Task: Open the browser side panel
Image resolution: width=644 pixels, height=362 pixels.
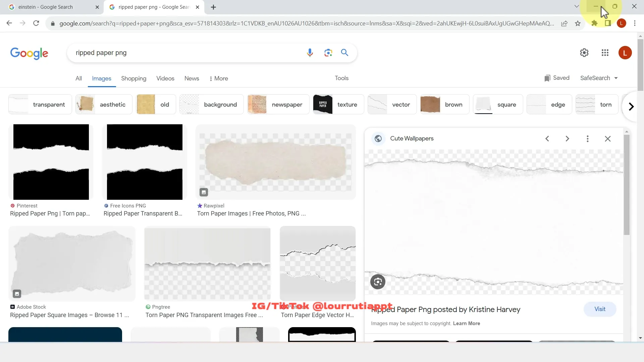Action: pyautogui.click(x=608, y=23)
